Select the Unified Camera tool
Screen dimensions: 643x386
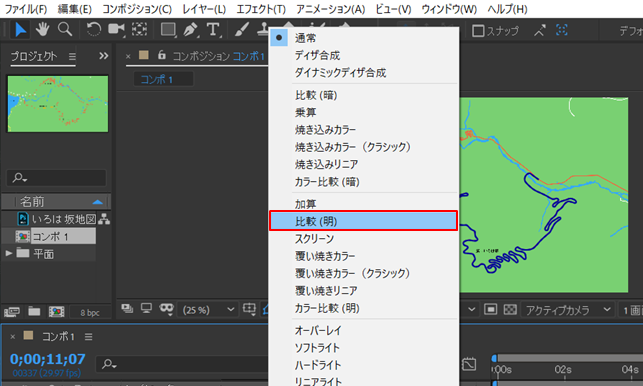click(116, 30)
